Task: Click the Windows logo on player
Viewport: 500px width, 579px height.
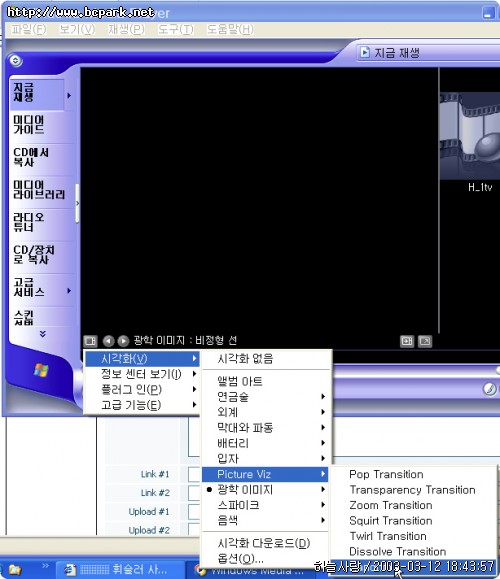Action: [x=41, y=370]
